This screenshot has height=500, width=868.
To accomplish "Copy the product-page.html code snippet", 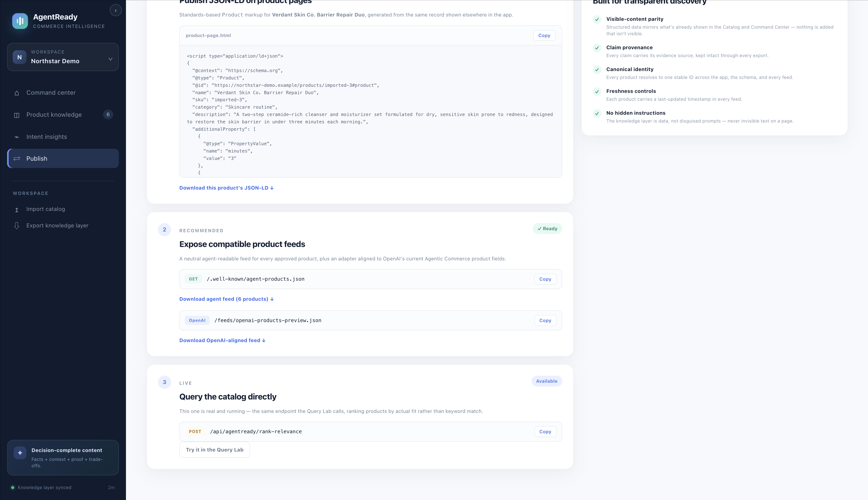I will tap(544, 35).
